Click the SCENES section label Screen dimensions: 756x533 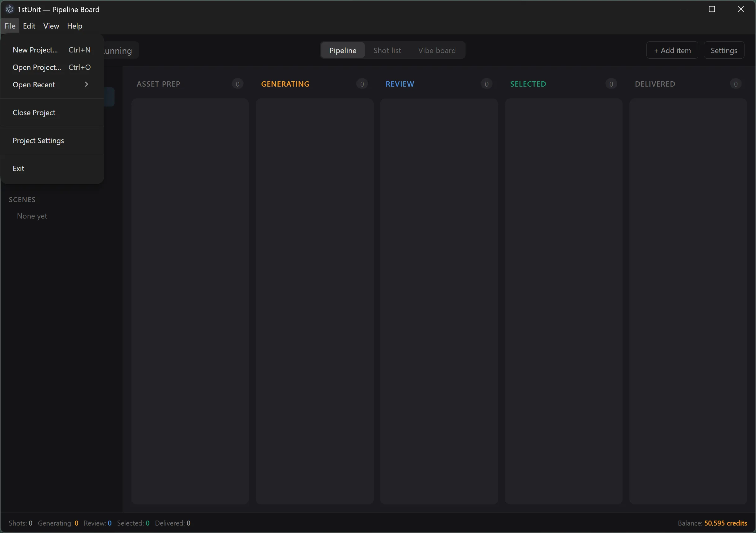coord(22,200)
